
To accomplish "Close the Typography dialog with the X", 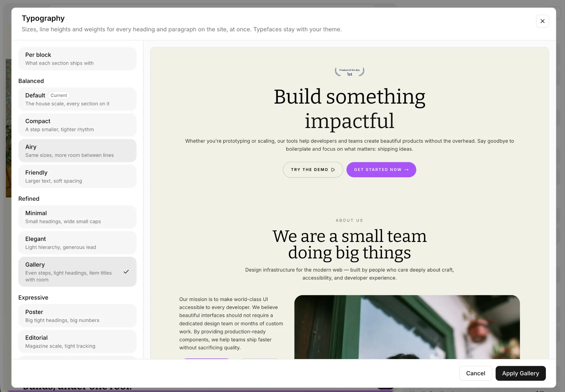I will click(542, 21).
